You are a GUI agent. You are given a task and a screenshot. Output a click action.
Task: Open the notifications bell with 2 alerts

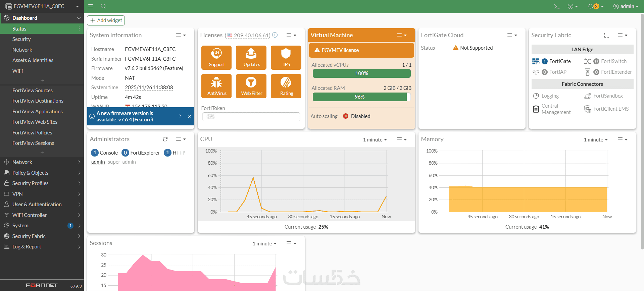595,6
